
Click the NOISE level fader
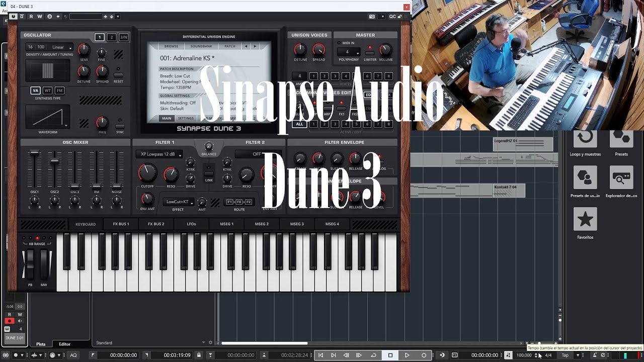click(x=117, y=187)
